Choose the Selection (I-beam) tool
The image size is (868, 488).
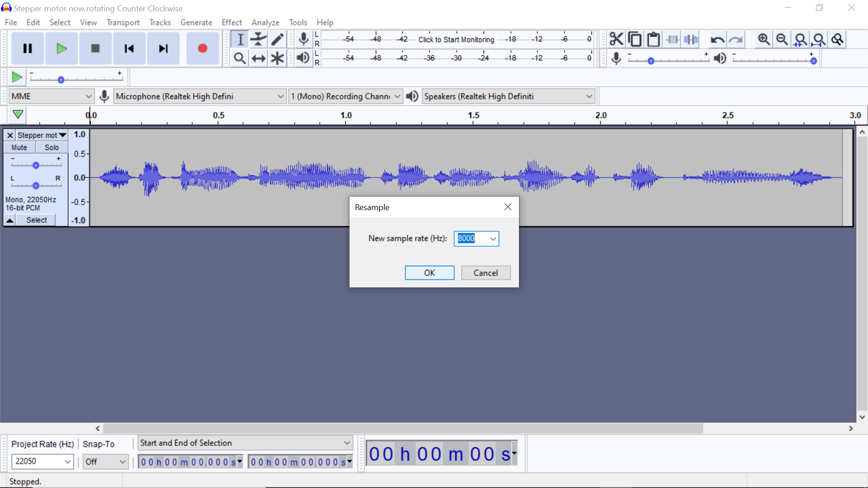[240, 39]
